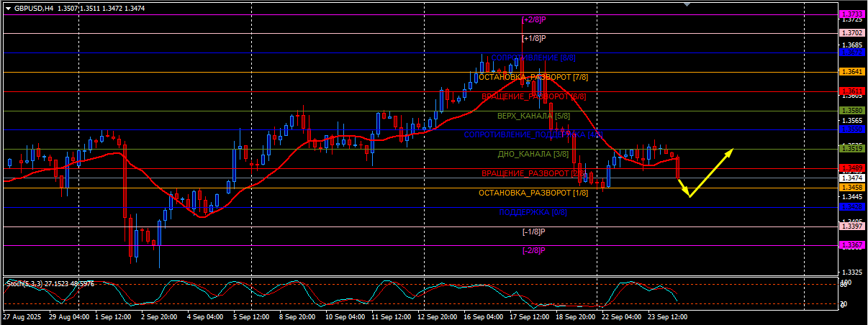
Task: Click the magenta 1.3733 price tag
Action: (x=852, y=14)
